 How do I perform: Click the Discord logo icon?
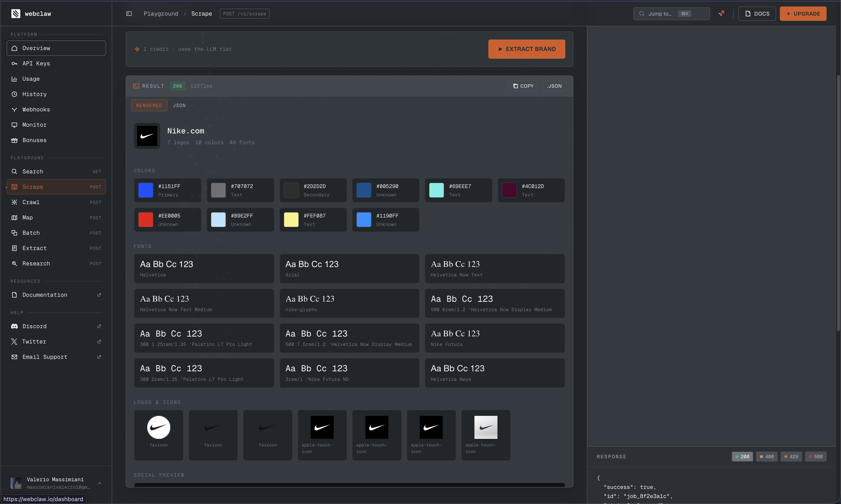pos(14,326)
